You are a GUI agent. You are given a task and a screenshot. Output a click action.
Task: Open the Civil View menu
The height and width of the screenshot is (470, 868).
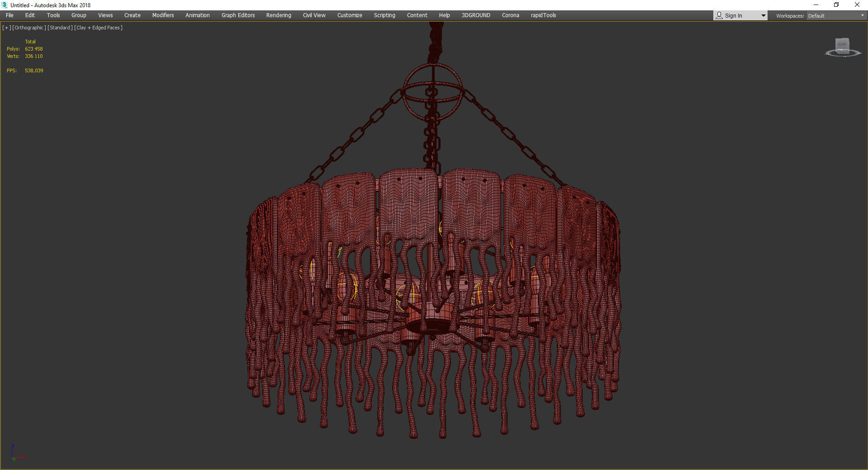click(x=314, y=15)
